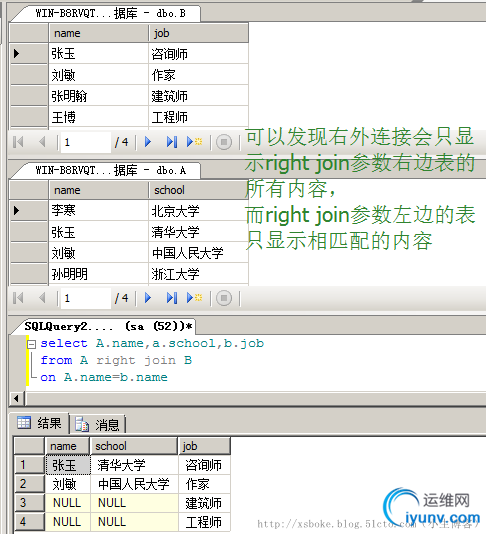Viewport: 486px width, 534px height.
Task: Select cell 浙江大学 in dbo.A table
Action: pos(199,274)
